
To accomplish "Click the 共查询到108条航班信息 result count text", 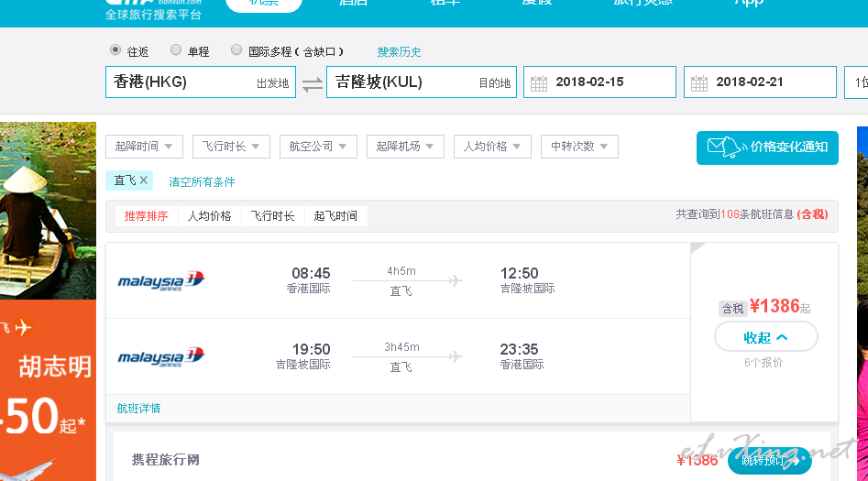I will 734,214.
